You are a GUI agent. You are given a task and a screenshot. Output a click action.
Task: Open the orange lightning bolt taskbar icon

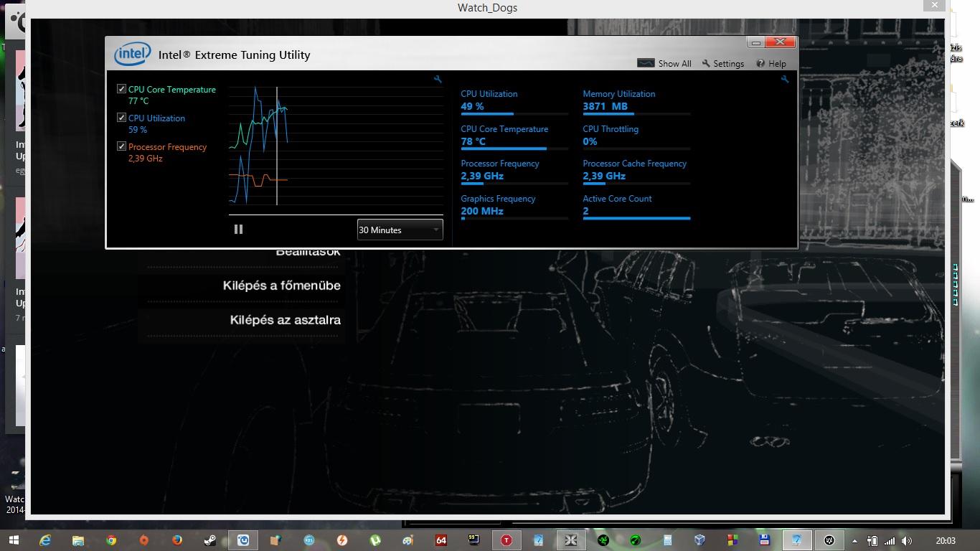(342, 540)
